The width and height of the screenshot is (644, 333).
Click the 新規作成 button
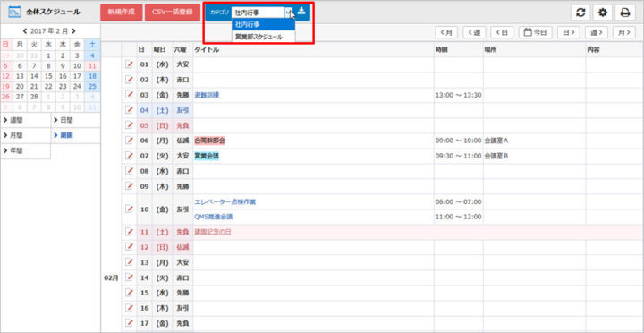(x=121, y=13)
